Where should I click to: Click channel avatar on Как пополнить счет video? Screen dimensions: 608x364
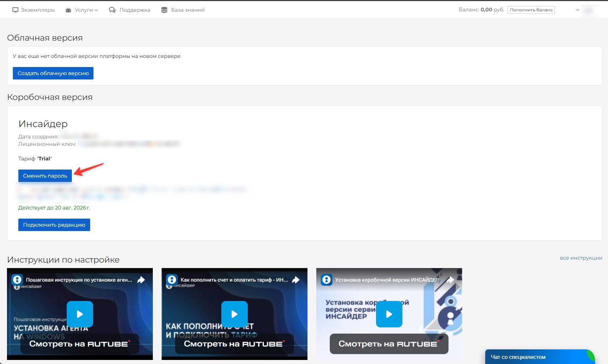point(172,280)
